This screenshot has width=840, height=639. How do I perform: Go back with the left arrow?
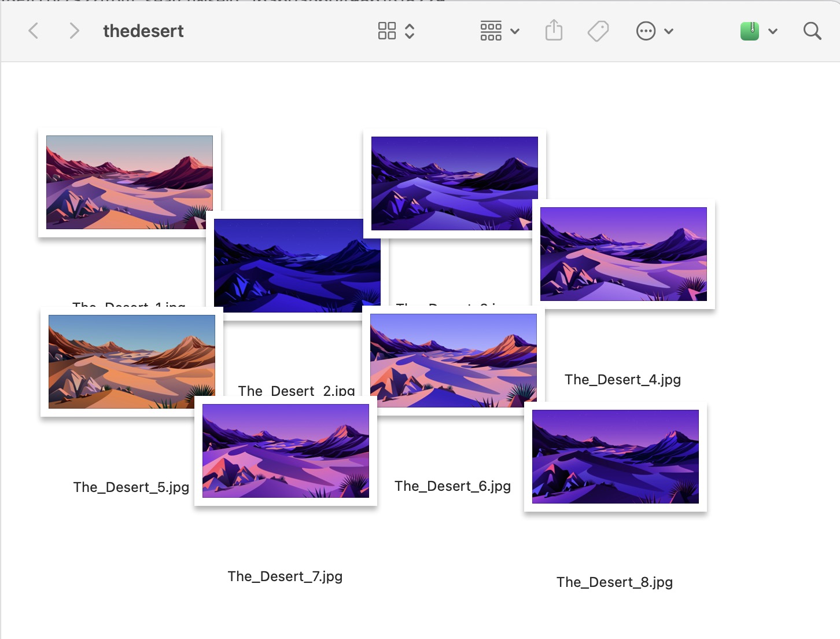coord(34,31)
